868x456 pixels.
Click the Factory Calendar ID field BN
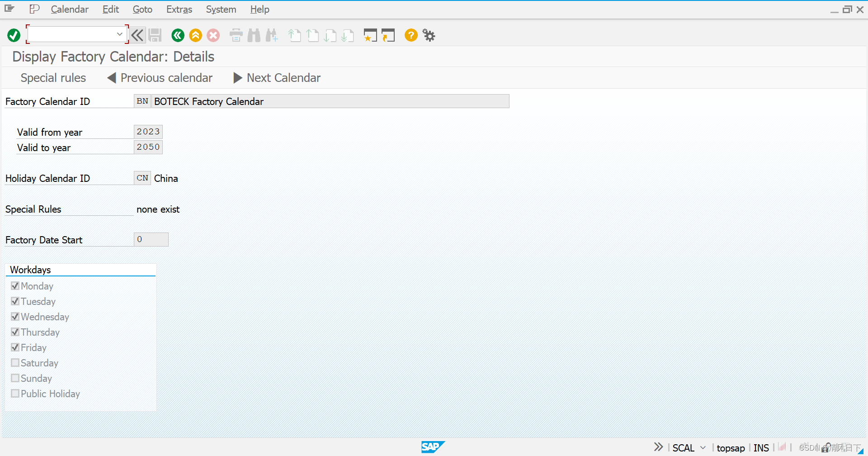point(142,101)
